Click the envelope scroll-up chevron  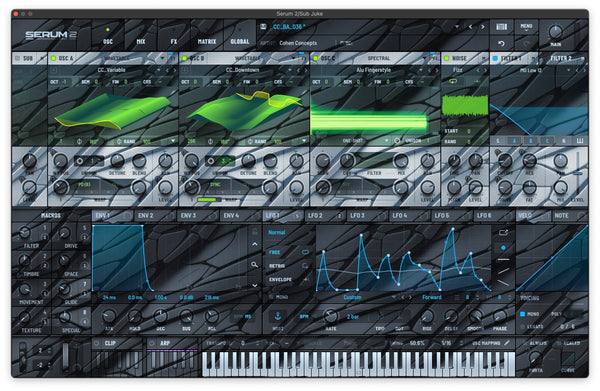pos(255,244)
